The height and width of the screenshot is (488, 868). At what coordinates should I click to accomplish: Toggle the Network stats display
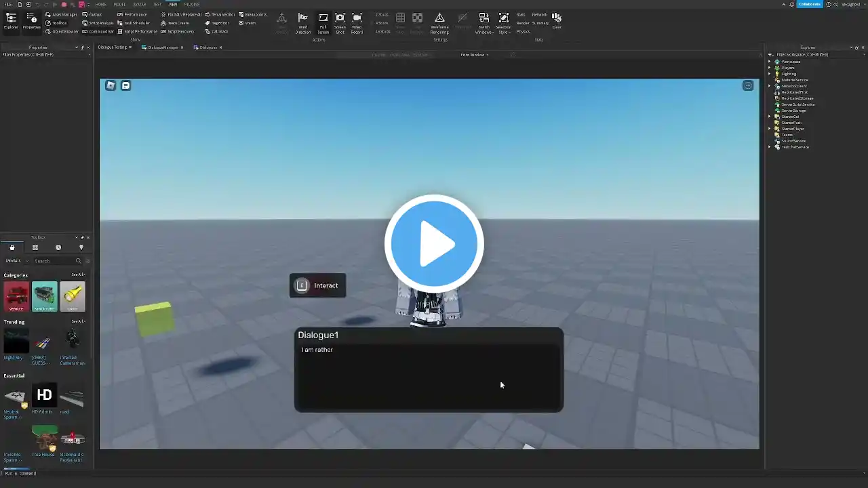(x=540, y=14)
